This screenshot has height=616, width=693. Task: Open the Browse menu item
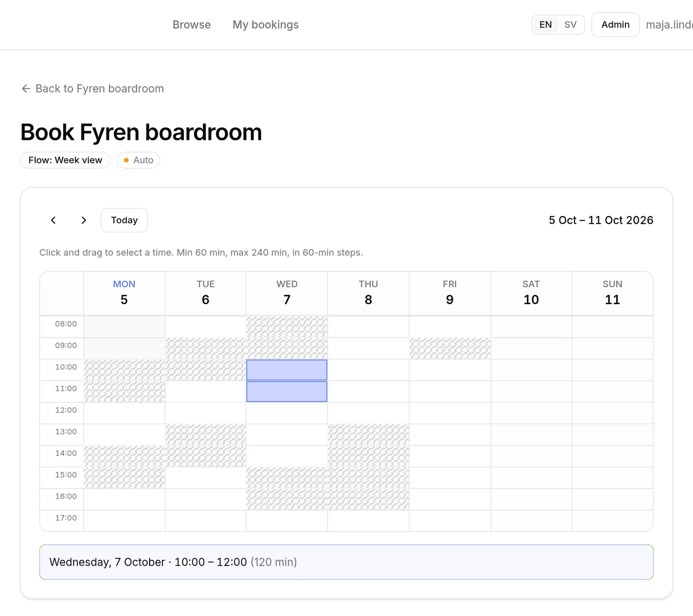click(x=191, y=25)
